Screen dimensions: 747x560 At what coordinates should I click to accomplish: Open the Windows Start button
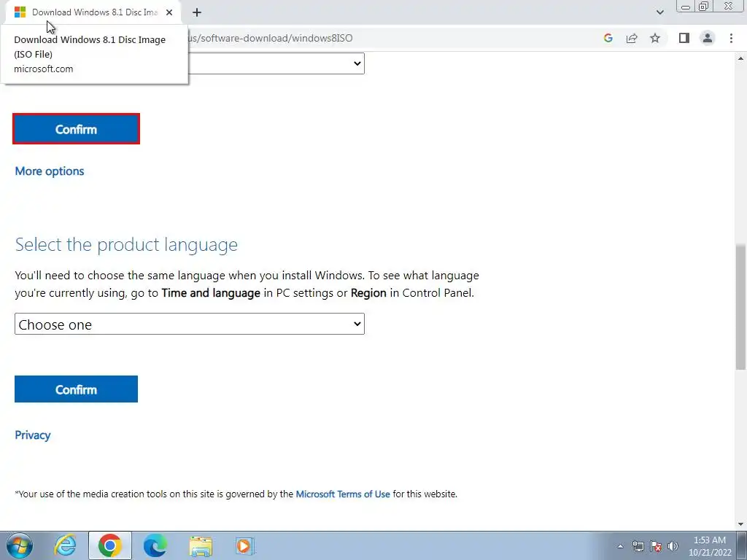click(20, 545)
